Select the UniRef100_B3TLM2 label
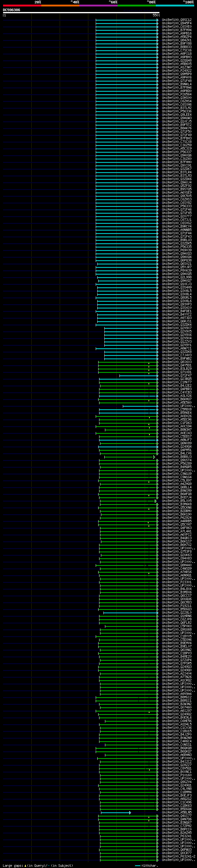Image resolution: width=197 pixels, height=868 pixels. coord(177,108)
